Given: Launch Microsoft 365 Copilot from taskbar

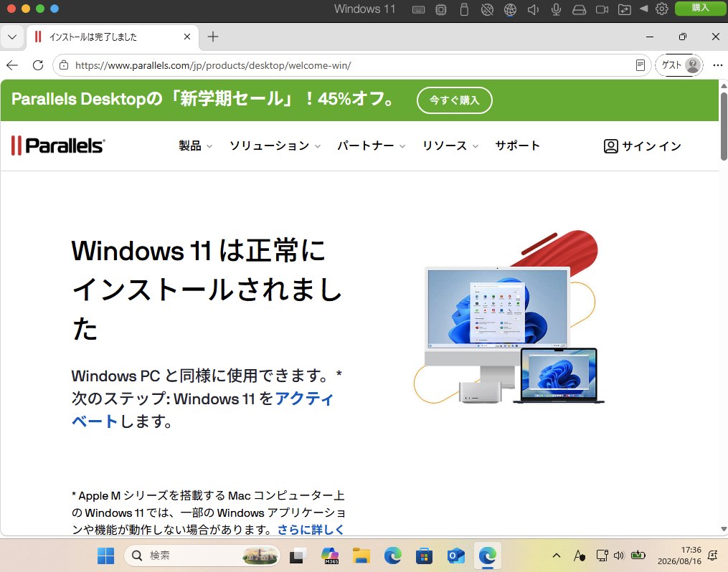Looking at the screenshot, I should coord(330,556).
